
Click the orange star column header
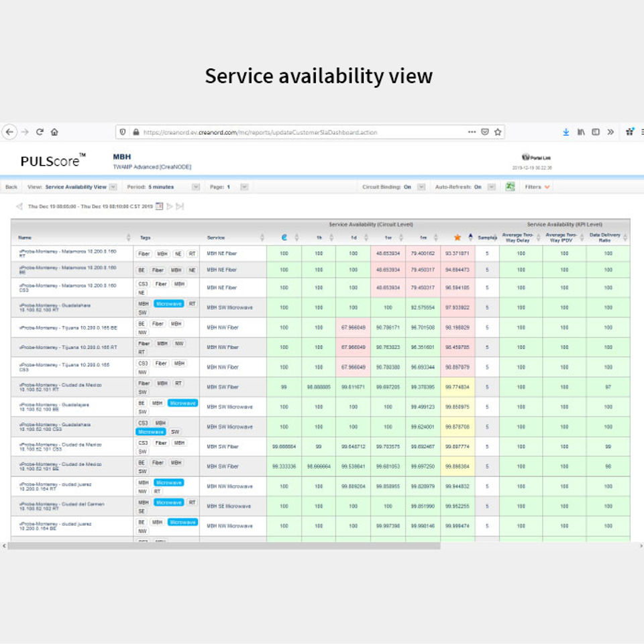457,237
